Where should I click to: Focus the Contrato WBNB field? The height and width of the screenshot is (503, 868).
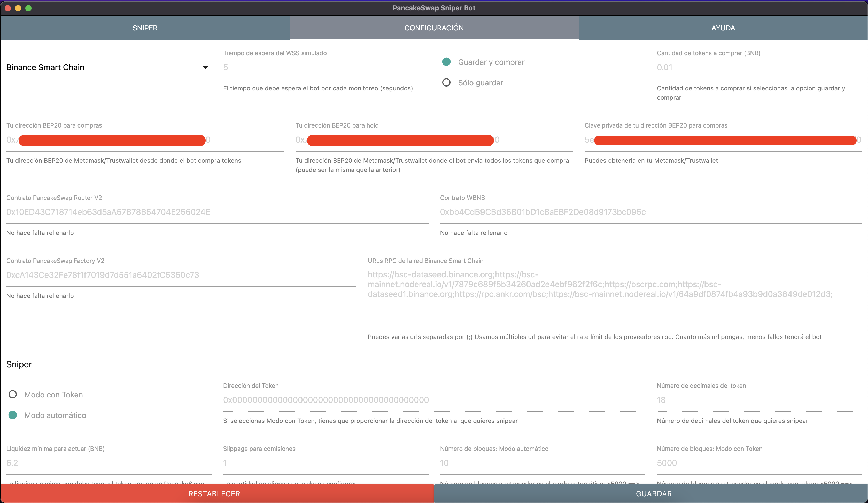pos(651,212)
